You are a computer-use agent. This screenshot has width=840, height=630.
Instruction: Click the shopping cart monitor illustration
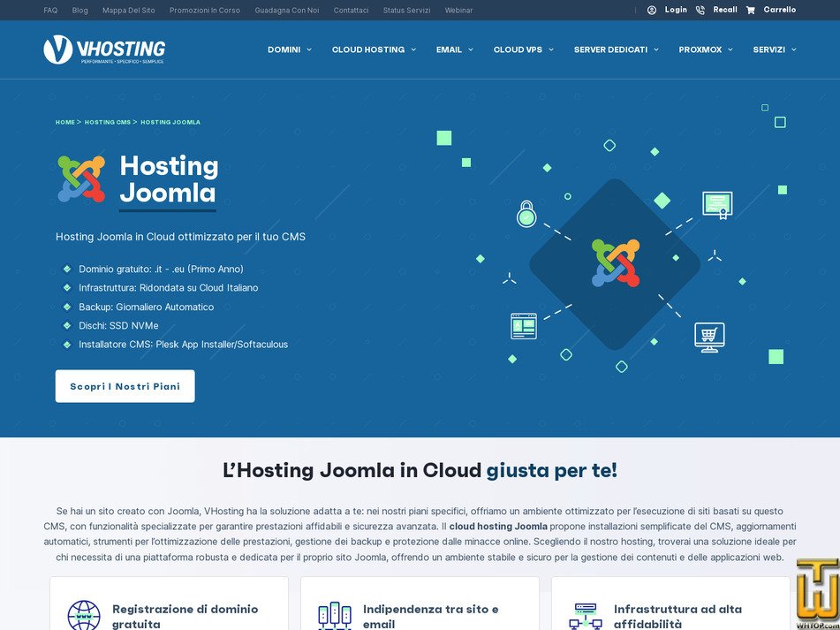[708, 336]
